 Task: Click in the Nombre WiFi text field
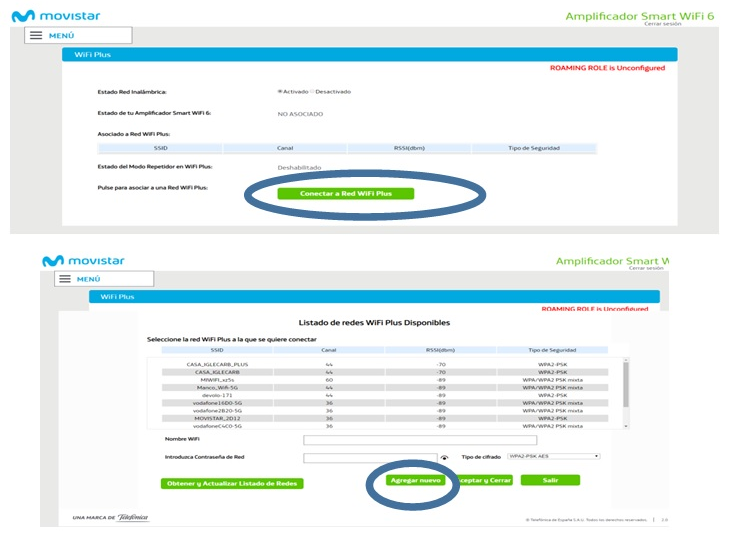click(420, 440)
